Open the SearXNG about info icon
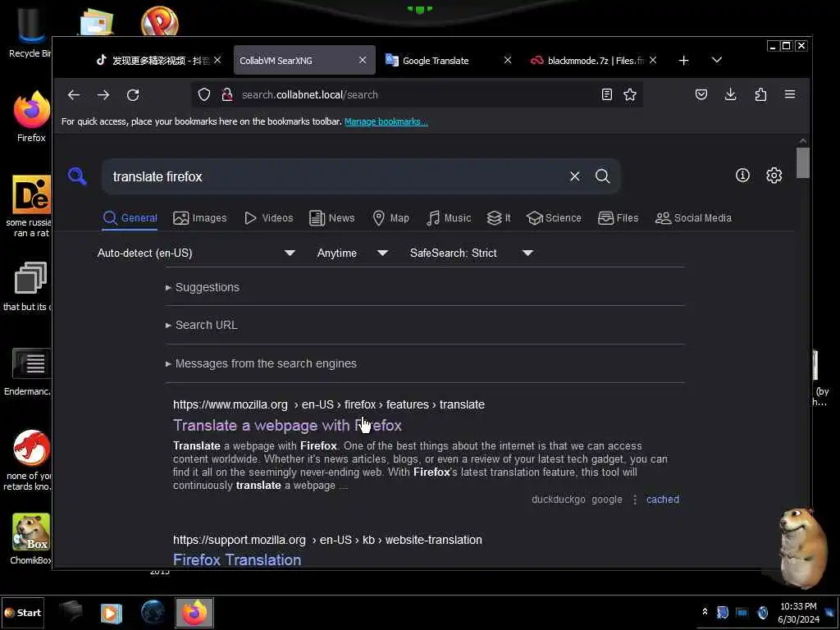840x630 pixels. pyautogui.click(x=742, y=176)
